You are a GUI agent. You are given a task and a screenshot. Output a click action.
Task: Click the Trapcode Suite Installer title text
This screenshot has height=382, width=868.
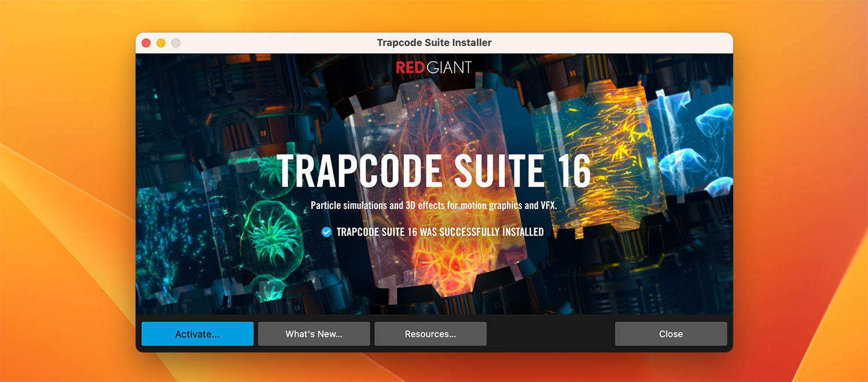pyautogui.click(x=434, y=43)
